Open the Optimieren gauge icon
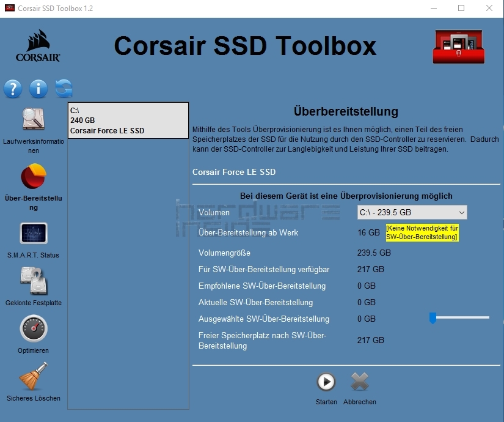The width and height of the screenshot is (504, 422). click(33, 329)
